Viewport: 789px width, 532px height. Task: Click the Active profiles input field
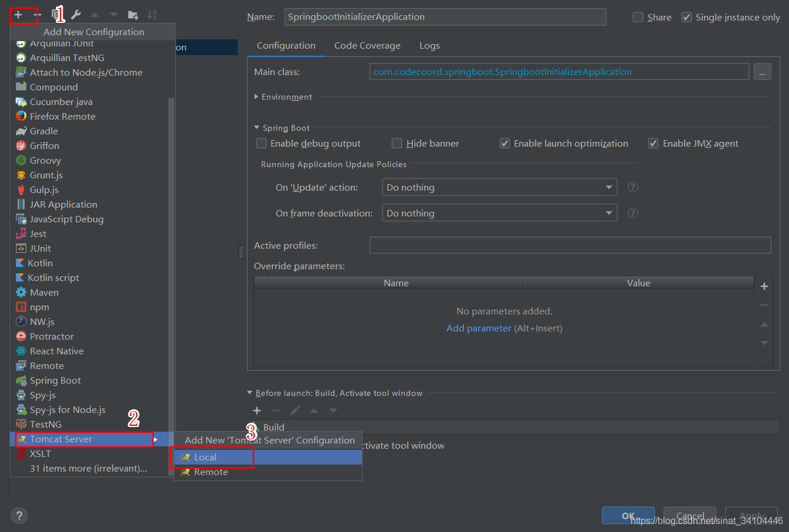(x=570, y=246)
